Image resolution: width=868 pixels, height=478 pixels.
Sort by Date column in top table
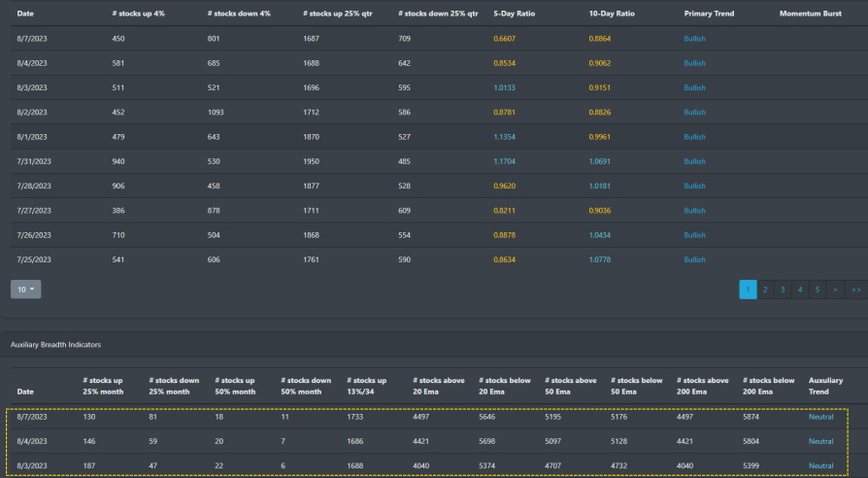point(25,14)
